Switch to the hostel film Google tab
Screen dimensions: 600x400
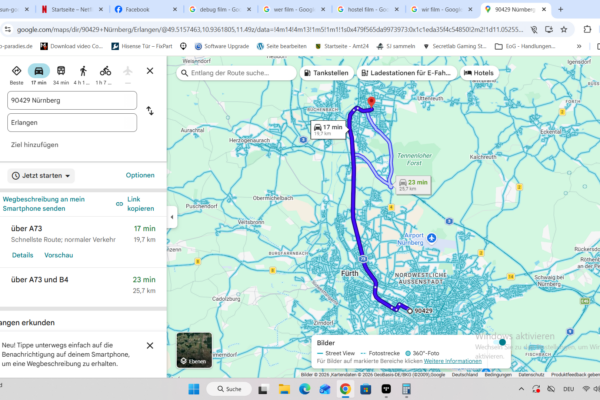pos(368,9)
